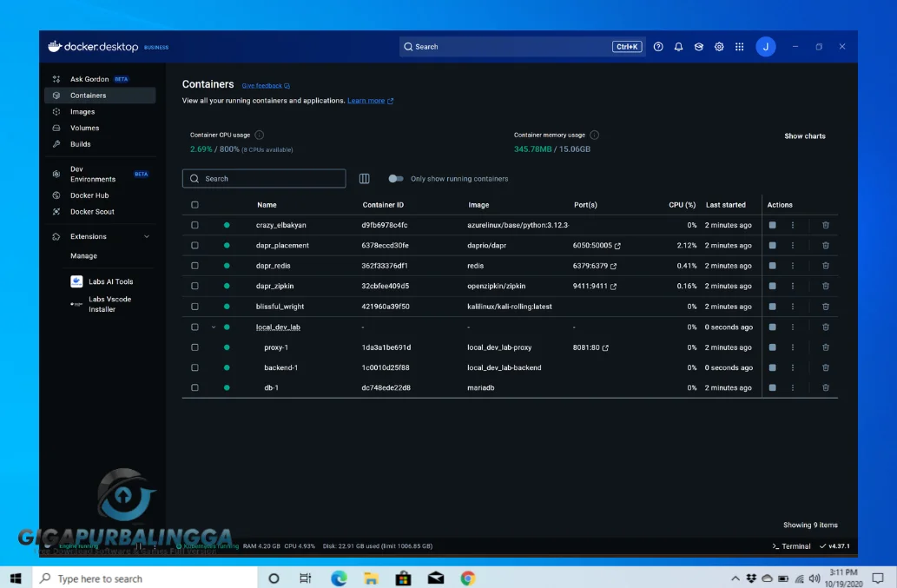Open File Explorer from taskbar
The height and width of the screenshot is (588, 897).
click(371, 578)
